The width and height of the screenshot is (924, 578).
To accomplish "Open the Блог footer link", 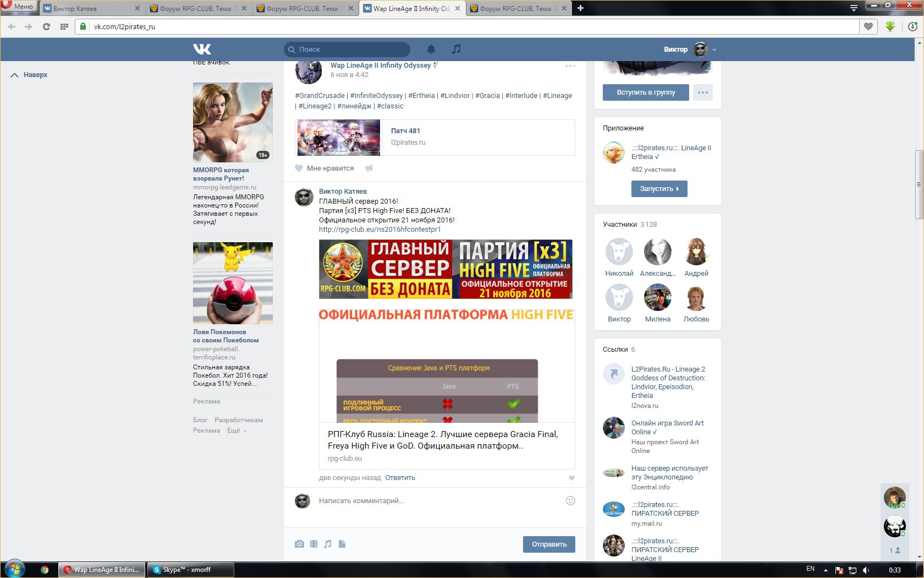I will [200, 420].
